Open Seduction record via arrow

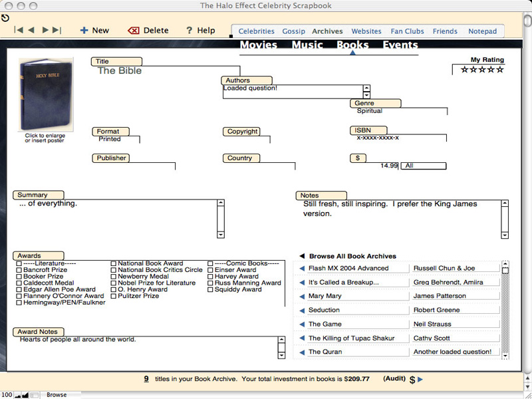tap(302, 310)
